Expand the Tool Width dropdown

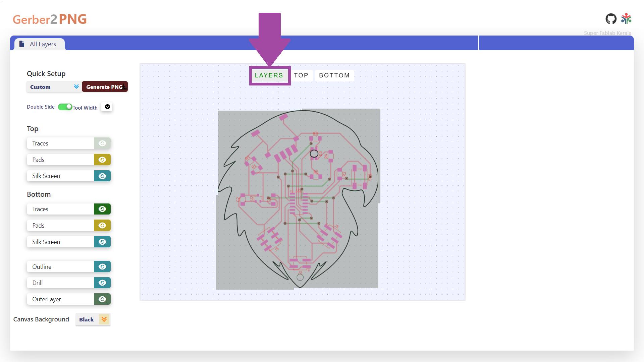click(x=107, y=107)
